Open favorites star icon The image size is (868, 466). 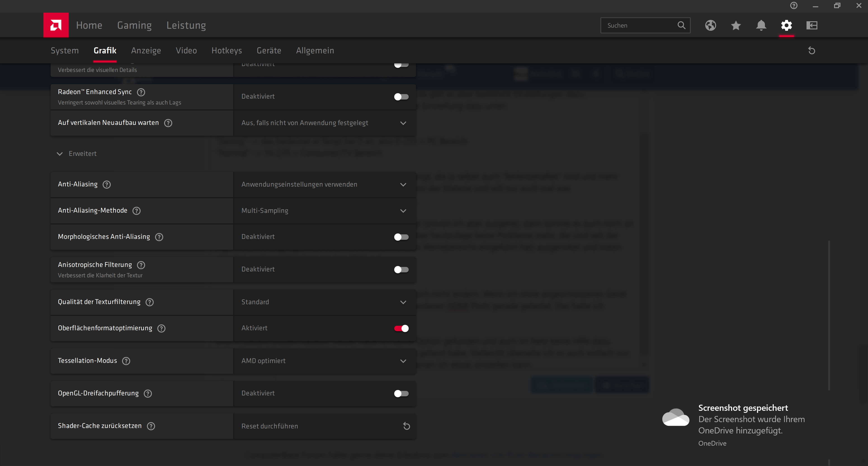point(736,25)
